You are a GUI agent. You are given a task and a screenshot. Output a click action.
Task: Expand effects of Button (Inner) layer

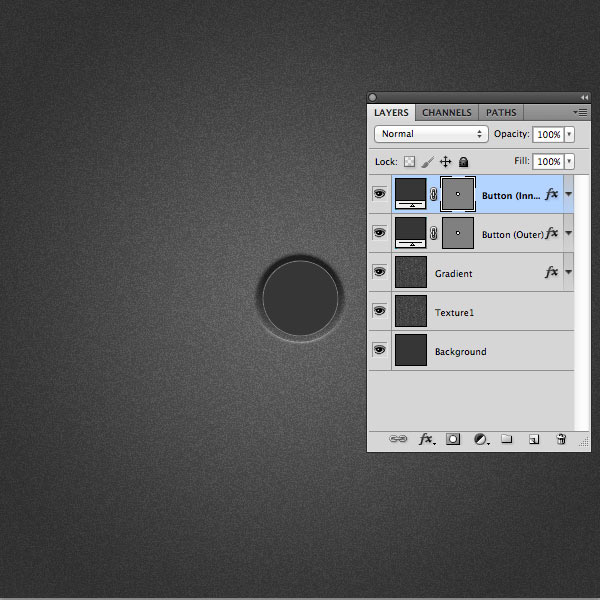pyautogui.click(x=569, y=194)
